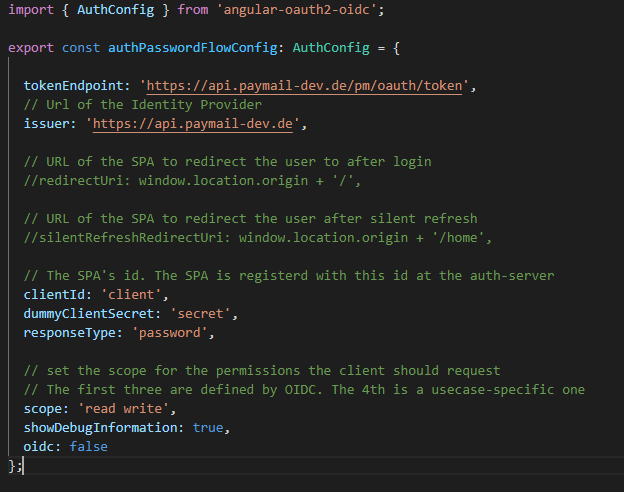This screenshot has width=624, height=492.
Task: Open the issuer URL https://api.paymail-dev.de
Action: point(193,124)
